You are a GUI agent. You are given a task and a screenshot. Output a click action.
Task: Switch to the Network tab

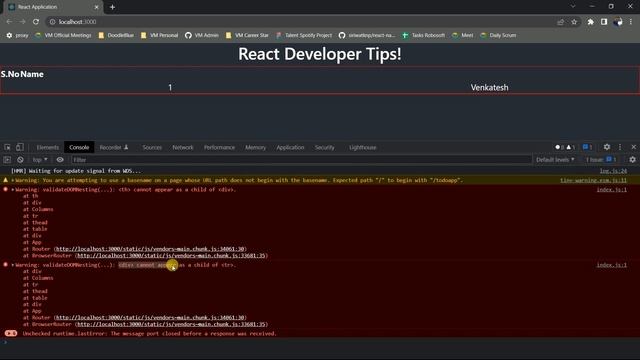point(183,147)
